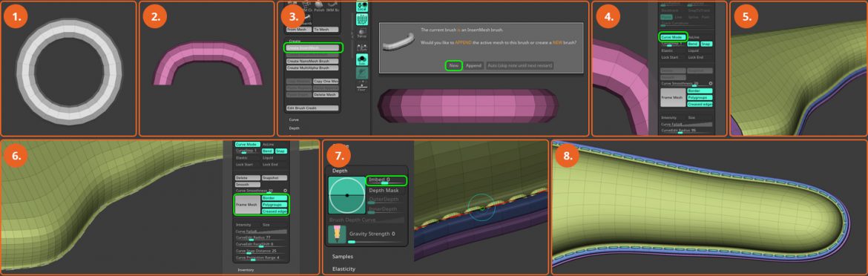Image resolution: width=868 pixels, height=276 pixels.
Task: Click the Create InsertMesh button
Action: 313,48
